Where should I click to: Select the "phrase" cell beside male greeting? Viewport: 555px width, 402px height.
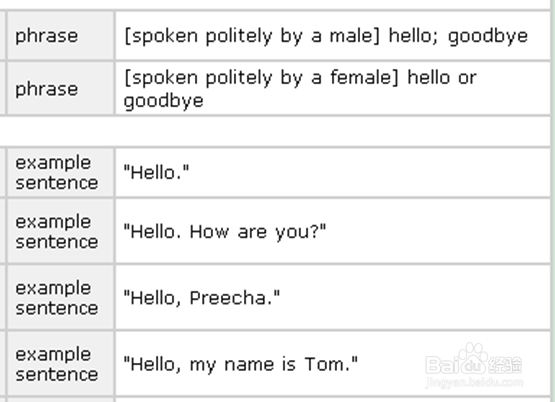click(61, 36)
